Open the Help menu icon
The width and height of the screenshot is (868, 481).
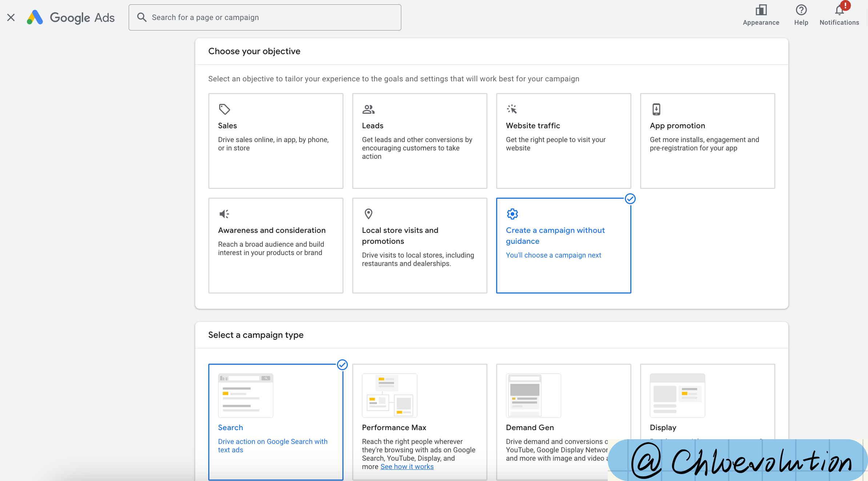tap(801, 10)
